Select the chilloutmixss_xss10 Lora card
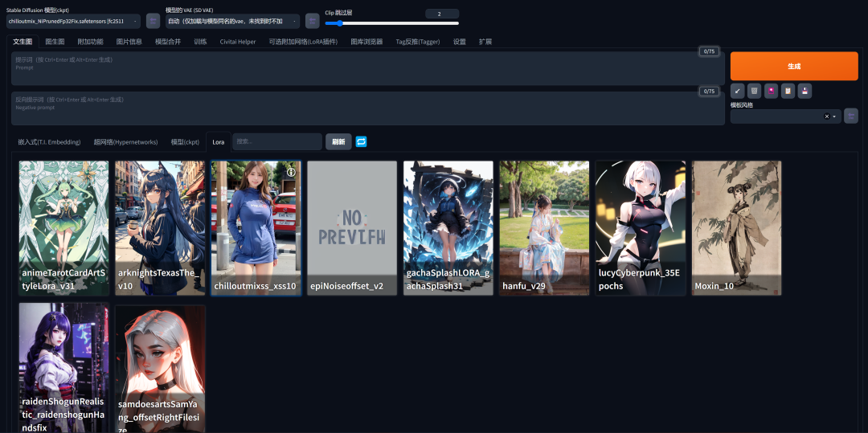 pos(256,228)
